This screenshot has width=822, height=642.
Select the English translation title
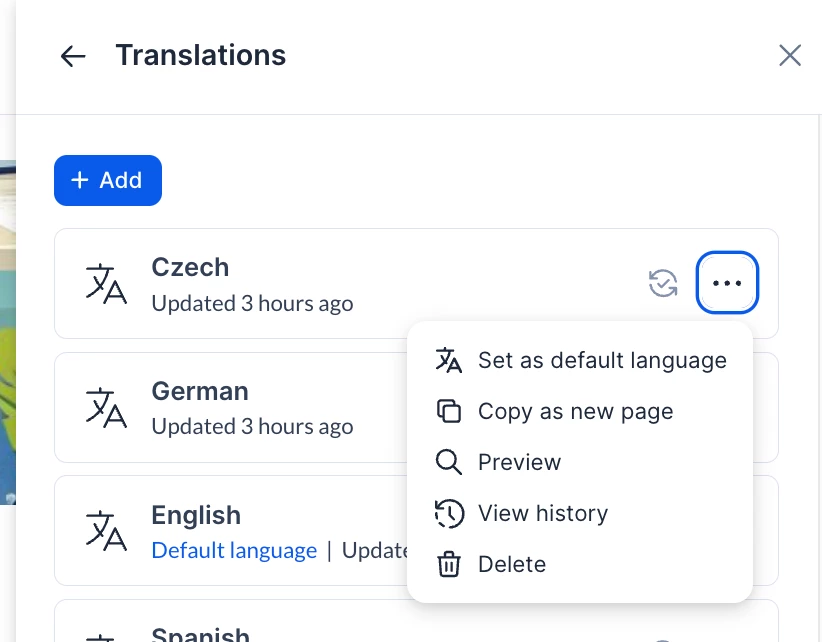196,515
